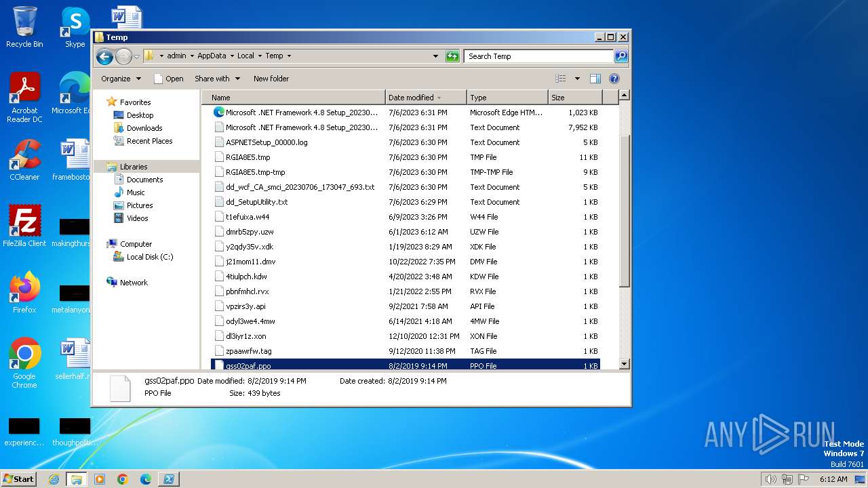
Task: Click the Help question mark icon
Action: tap(614, 79)
